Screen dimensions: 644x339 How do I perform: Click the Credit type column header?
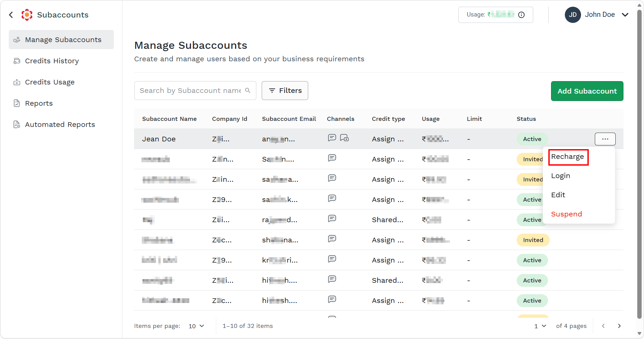[x=388, y=119]
